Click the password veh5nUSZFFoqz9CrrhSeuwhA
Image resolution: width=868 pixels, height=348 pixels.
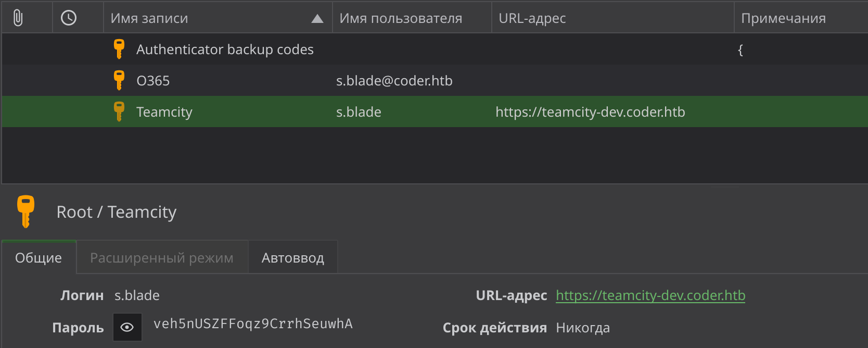(253, 324)
